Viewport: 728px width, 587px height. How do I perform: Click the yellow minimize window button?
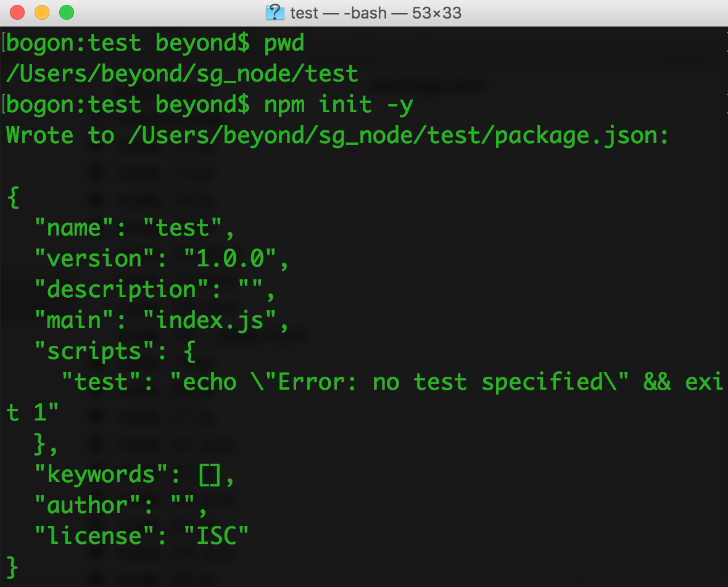pos(42,12)
